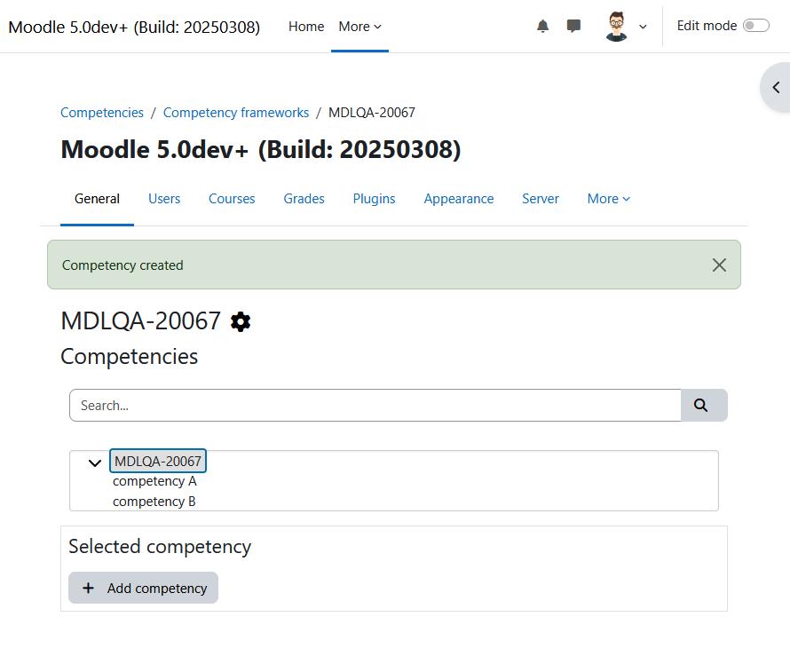
Task: Click the search magnifier button
Action: click(x=704, y=405)
